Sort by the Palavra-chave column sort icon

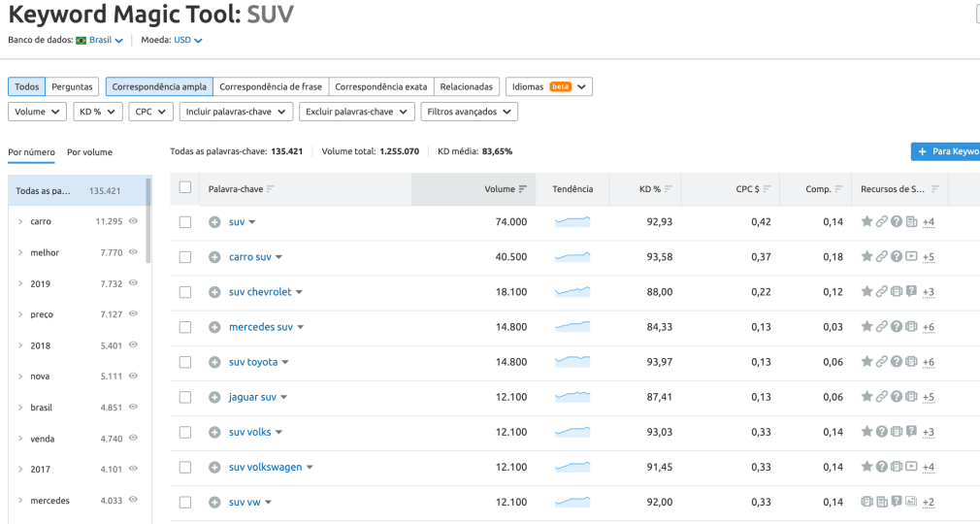pyautogui.click(x=270, y=189)
